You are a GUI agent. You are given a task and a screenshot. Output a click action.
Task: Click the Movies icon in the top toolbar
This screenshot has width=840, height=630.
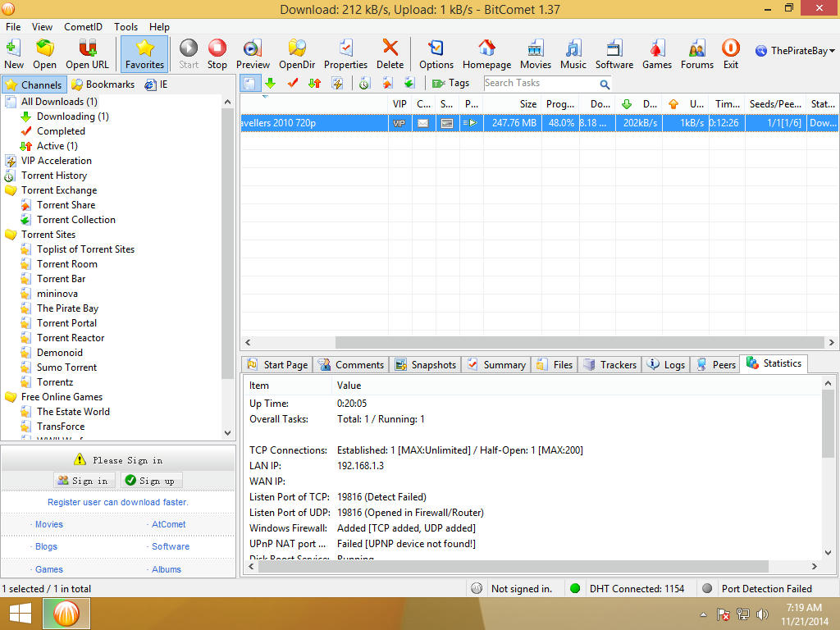[536, 54]
